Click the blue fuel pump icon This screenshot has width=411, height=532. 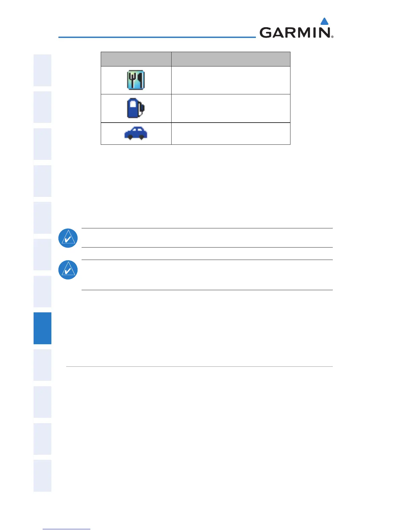pos(136,108)
